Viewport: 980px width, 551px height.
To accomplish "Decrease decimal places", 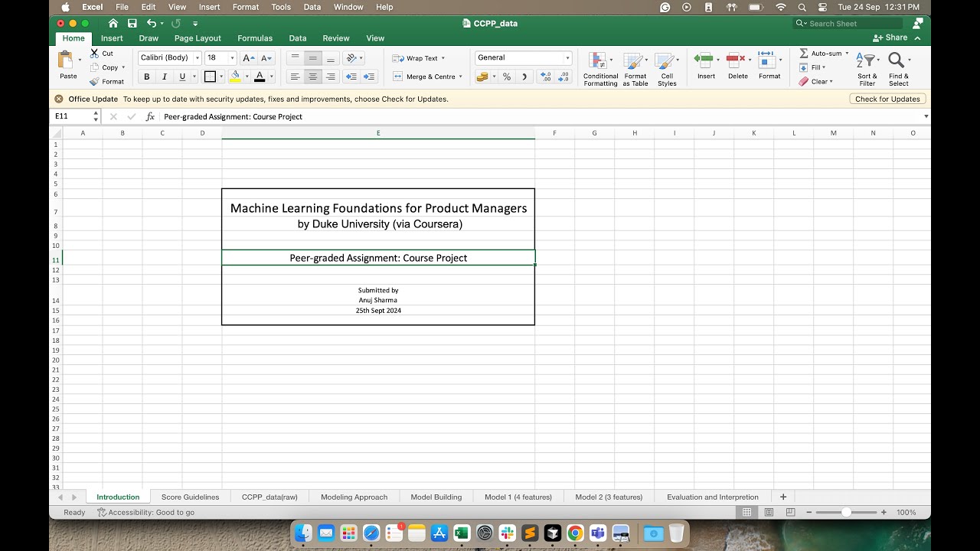I will [564, 77].
